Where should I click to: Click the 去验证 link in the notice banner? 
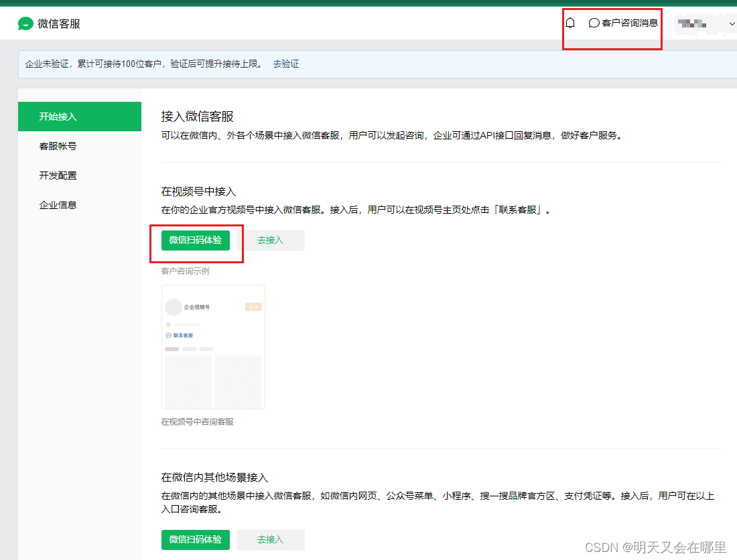point(286,64)
